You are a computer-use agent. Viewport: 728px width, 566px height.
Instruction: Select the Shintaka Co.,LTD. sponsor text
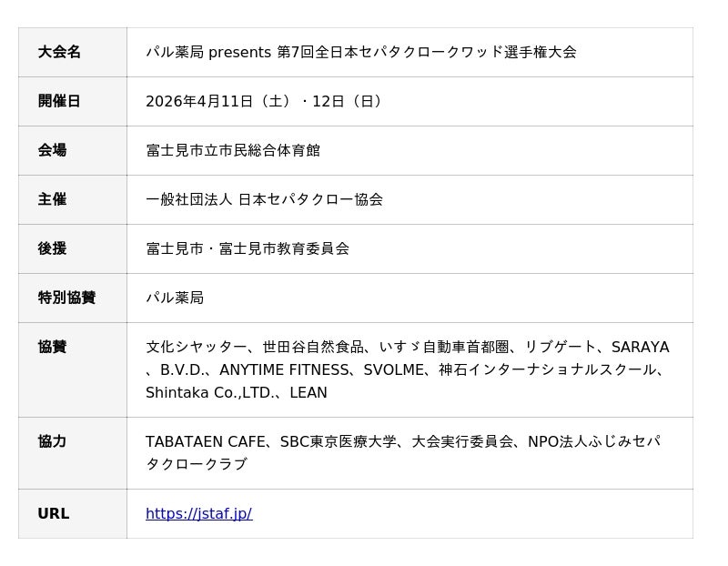coord(209,393)
